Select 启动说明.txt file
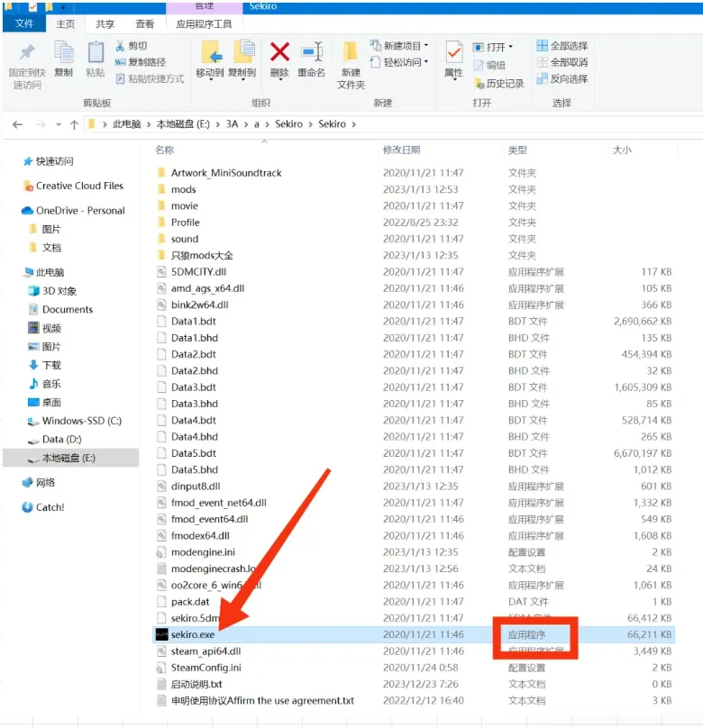 [x=196, y=685]
